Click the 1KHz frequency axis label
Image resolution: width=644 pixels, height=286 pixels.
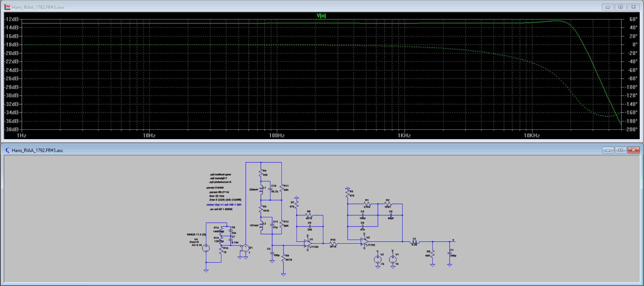(404, 136)
